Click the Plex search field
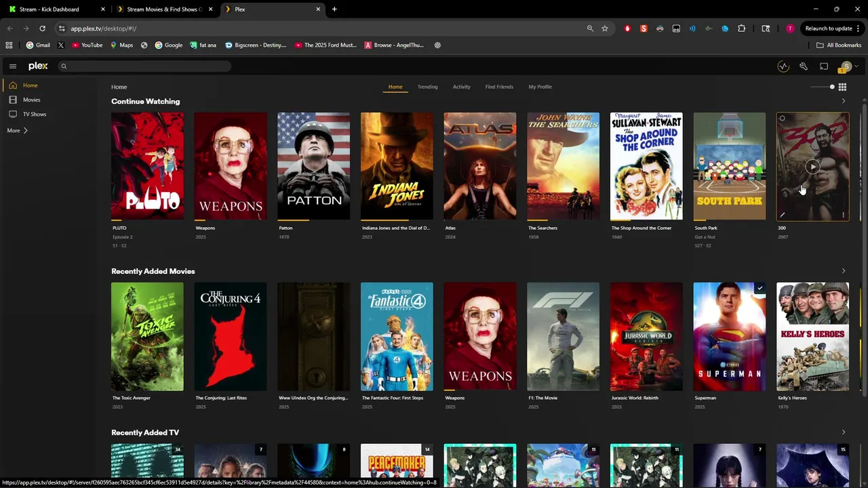This screenshot has width=868, height=488. coord(144,66)
